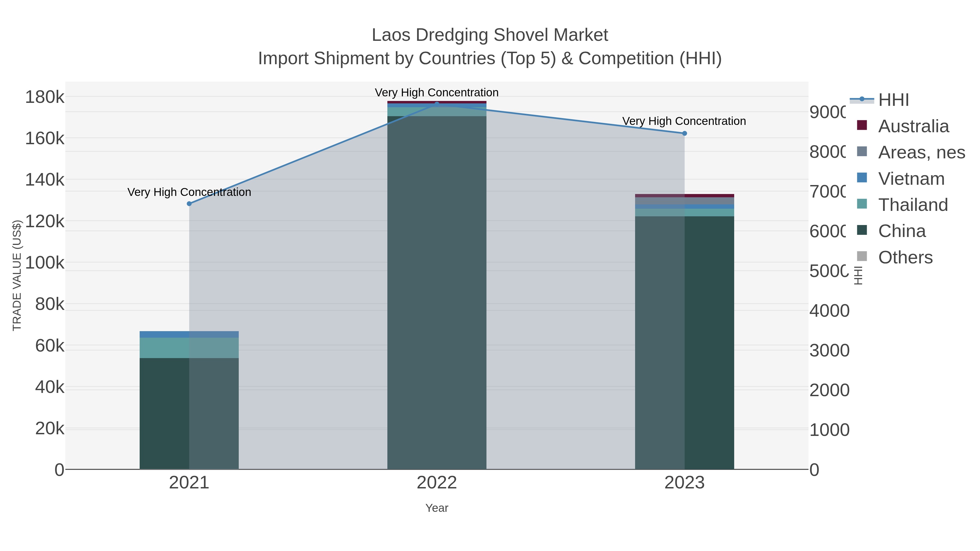980x551 pixels.
Task: Click the 4000 HHI axis tick label
Action: [829, 311]
